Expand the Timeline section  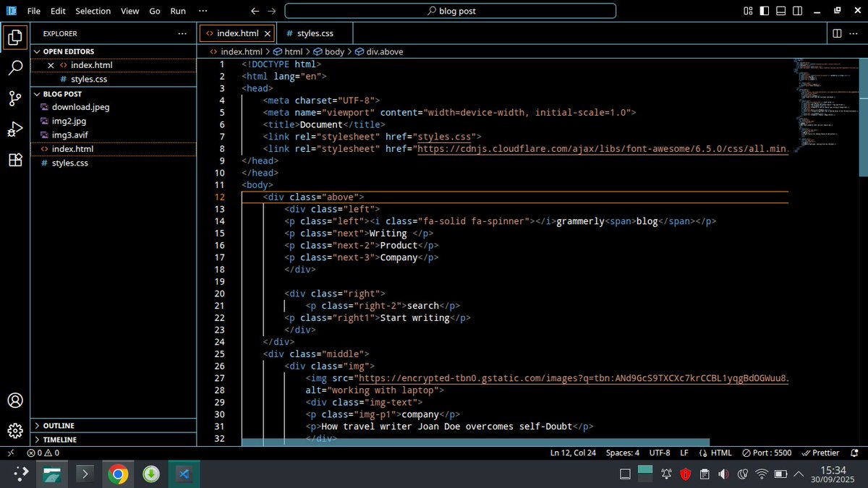(x=113, y=440)
